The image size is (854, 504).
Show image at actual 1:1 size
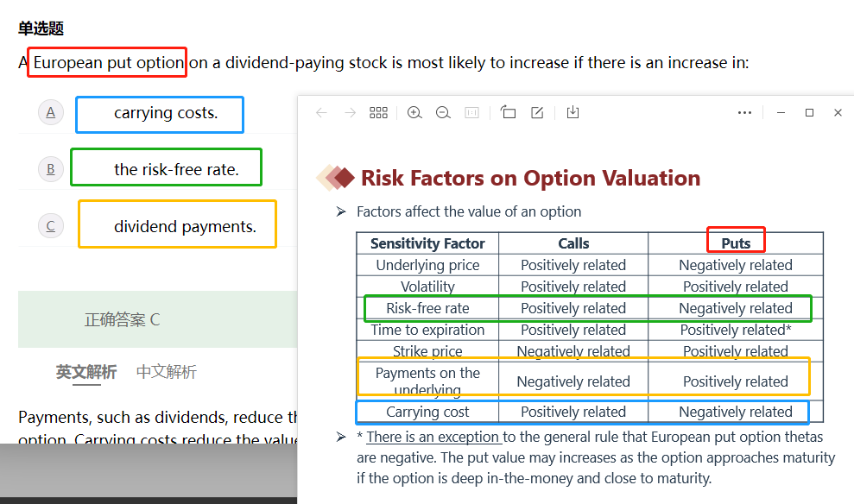tap(471, 113)
